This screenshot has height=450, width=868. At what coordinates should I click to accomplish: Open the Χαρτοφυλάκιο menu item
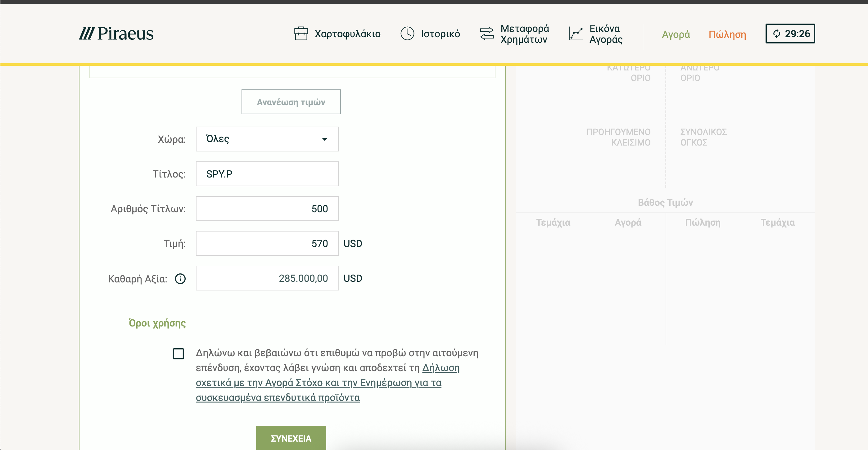[347, 34]
